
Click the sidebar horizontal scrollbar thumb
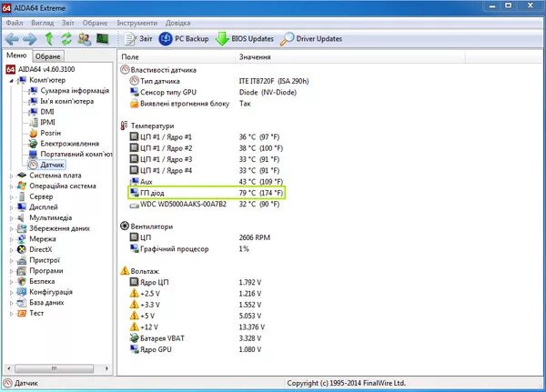54,368
